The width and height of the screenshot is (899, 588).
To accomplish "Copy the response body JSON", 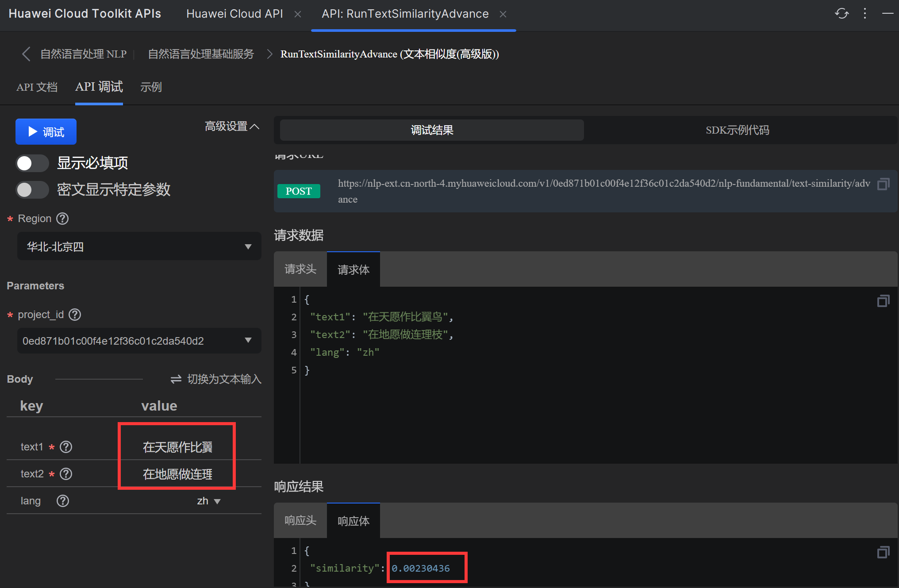I will (x=883, y=552).
